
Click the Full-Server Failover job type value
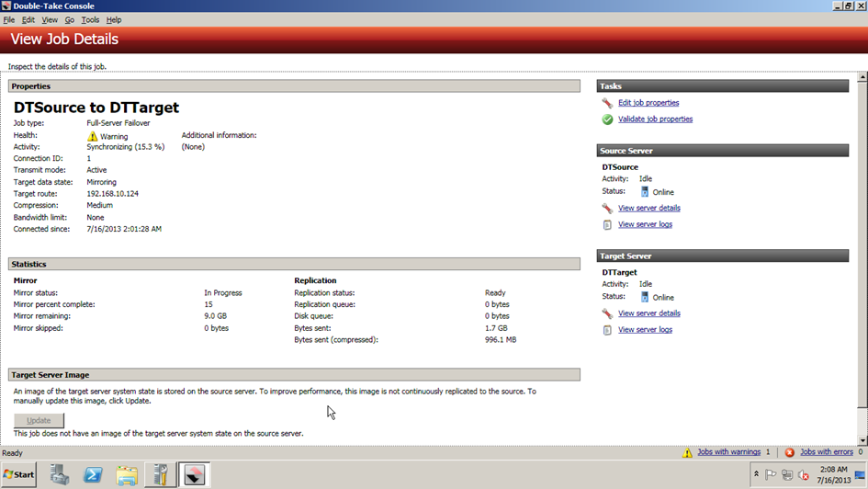click(x=118, y=123)
